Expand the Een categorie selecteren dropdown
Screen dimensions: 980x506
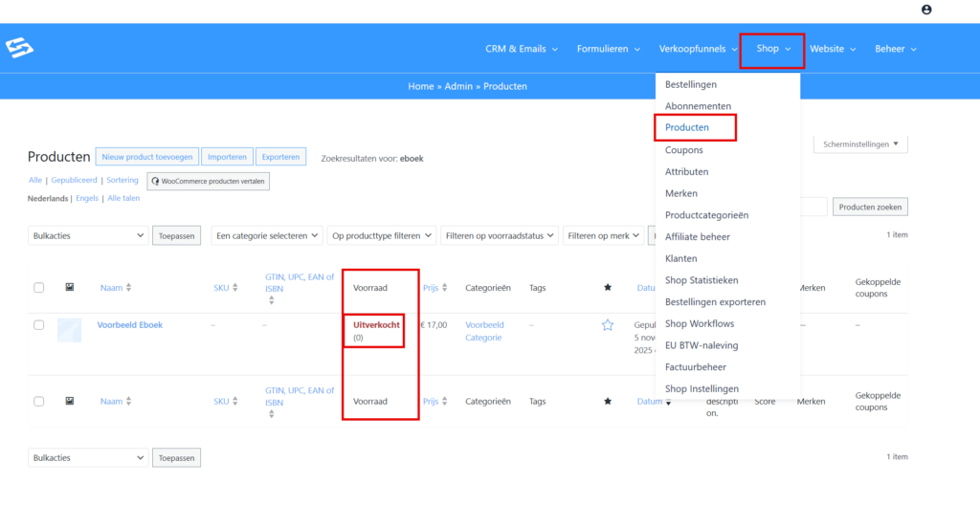coord(267,235)
